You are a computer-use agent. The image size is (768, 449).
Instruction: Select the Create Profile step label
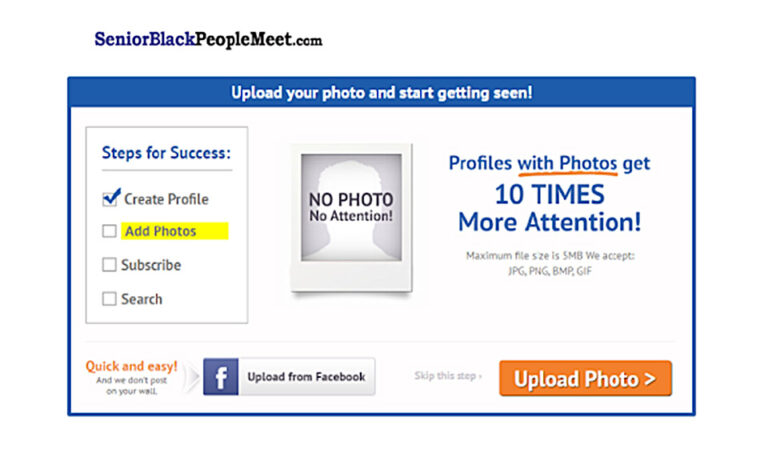pyautogui.click(x=166, y=199)
